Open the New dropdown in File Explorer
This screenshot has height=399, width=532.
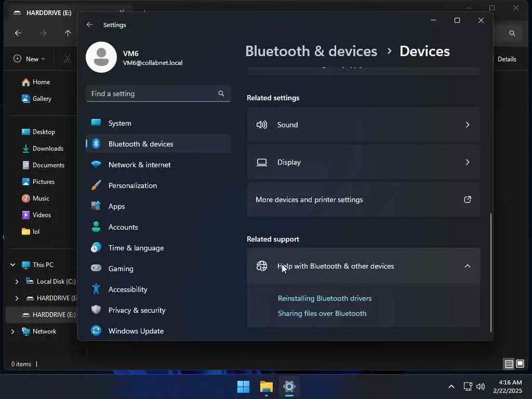point(29,59)
